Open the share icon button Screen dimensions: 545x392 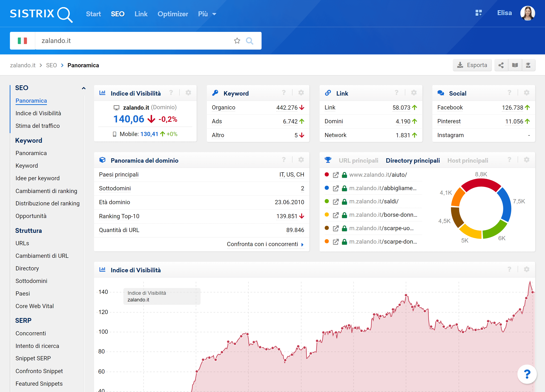(501, 65)
